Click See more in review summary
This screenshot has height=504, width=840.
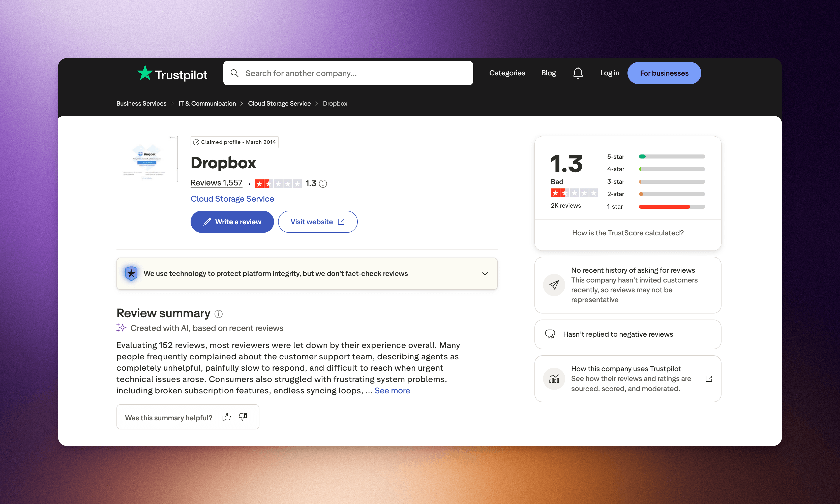(x=392, y=391)
